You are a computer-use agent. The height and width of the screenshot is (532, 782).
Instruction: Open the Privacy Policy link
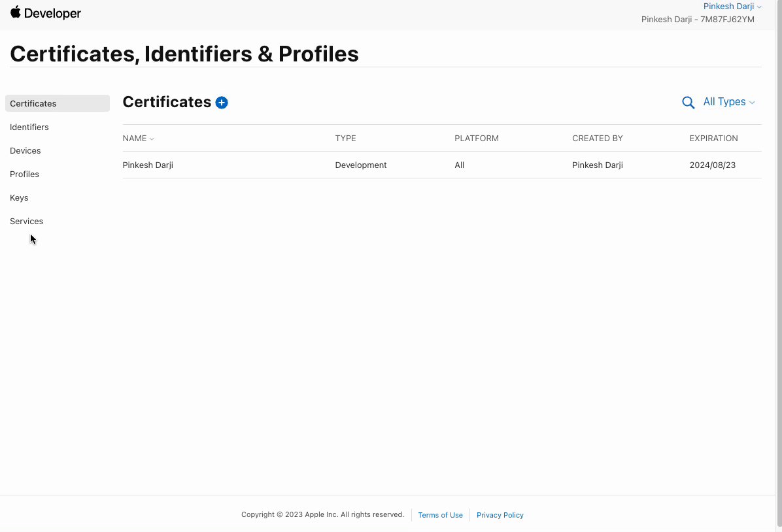tap(500, 515)
